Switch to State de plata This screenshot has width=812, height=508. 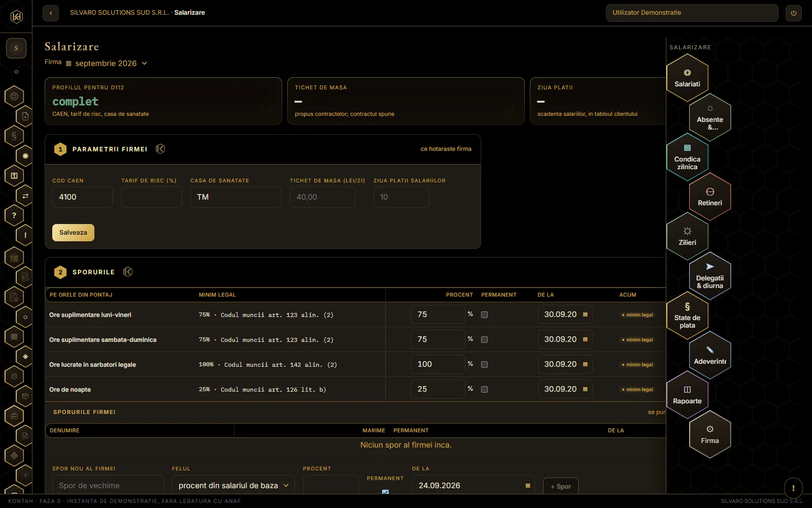click(687, 315)
